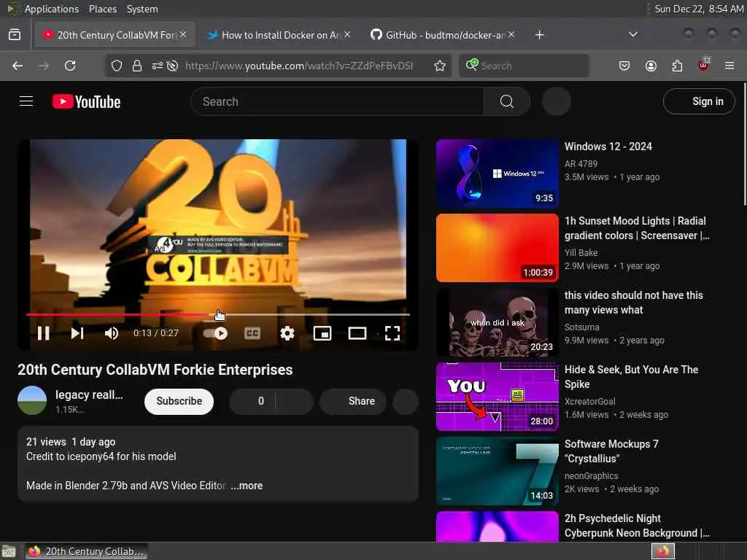
Task: Click the show desktop taskbar icon
Action: [9, 551]
